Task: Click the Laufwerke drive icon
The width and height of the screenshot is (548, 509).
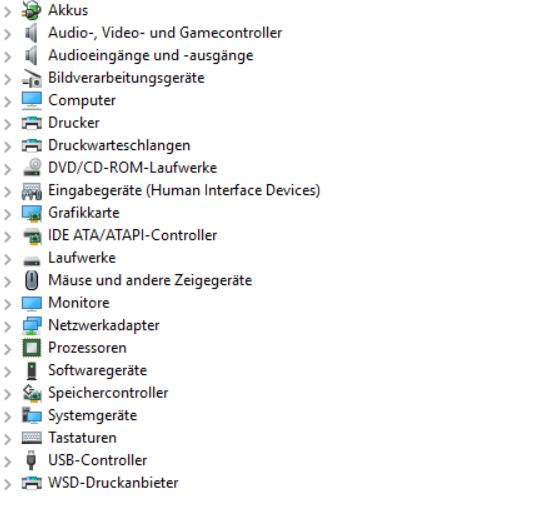Action: pos(31,260)
